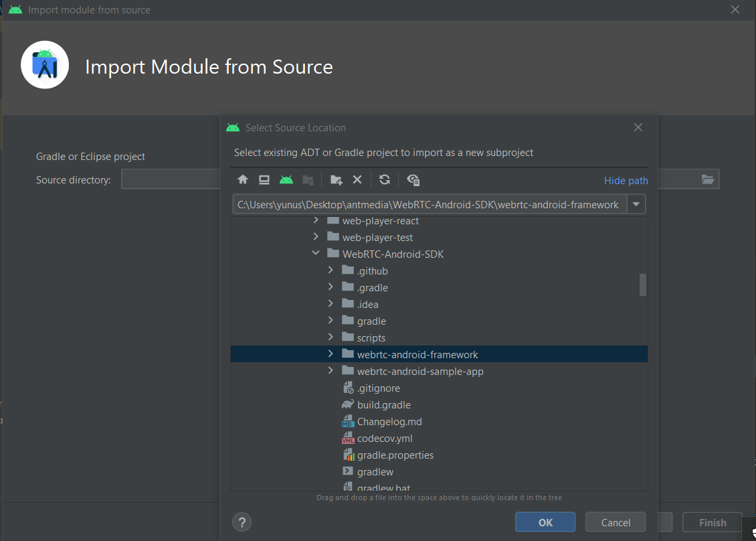Go to Android project directory icon
756x541 pixels.
(286, 180)
